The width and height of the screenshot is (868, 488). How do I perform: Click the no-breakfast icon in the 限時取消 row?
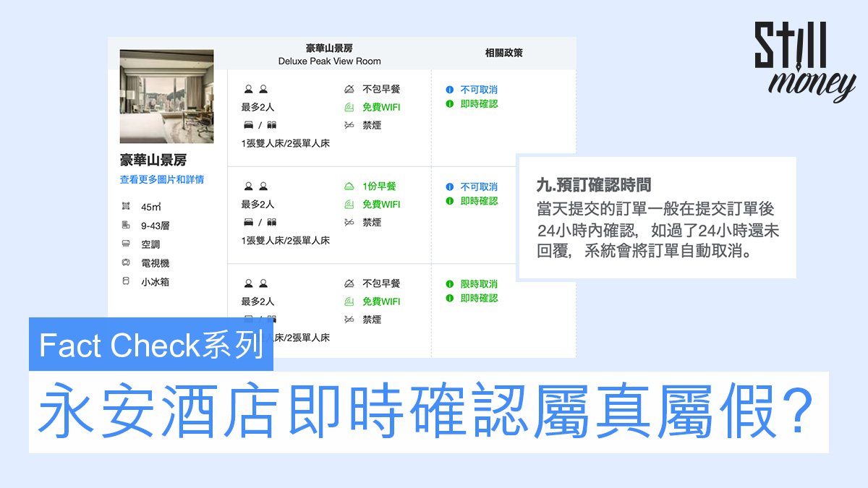pos(349,283)
